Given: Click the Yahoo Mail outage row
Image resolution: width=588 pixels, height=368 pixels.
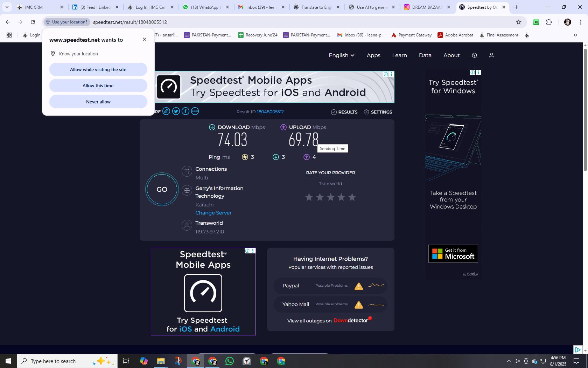Looking at the screenshot, I should 330,304.
